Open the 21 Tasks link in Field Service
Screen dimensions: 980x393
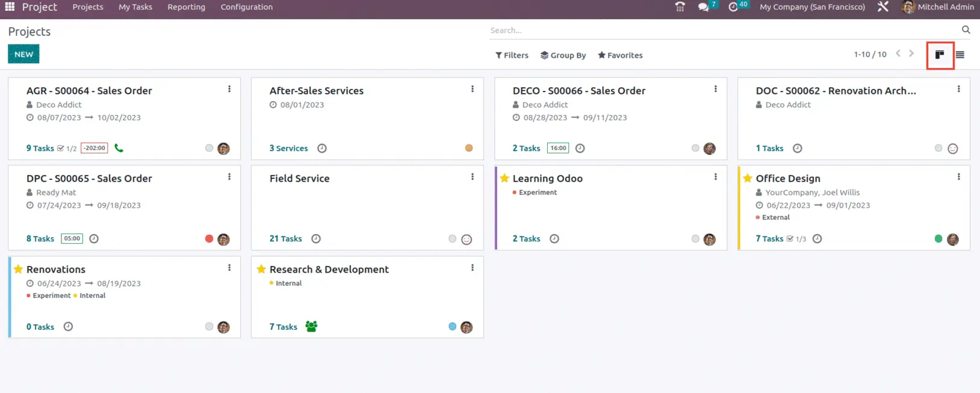click(x=285, y=239)
